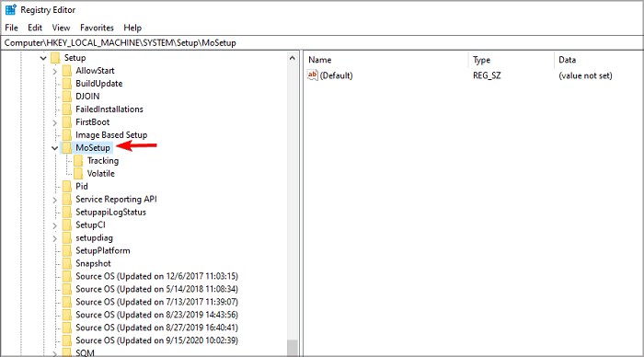Collapse the Setup key
The width and height of the screenshot is (644, 357).
(x=43, y=58)
